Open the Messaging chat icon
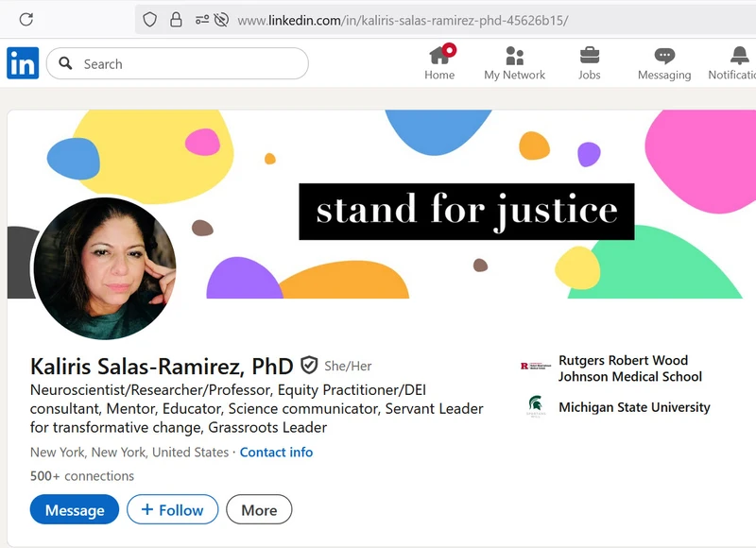This screenshot has height=548, width=756. tap(664, 55)
